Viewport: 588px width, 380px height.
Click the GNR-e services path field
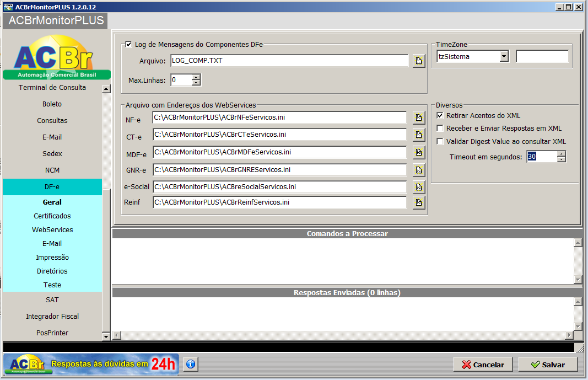pos(280,170)
